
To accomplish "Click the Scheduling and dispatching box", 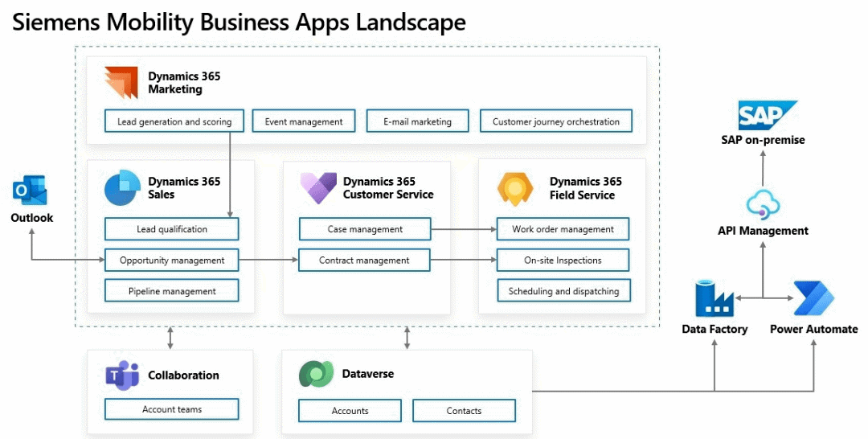I will 563,291.
